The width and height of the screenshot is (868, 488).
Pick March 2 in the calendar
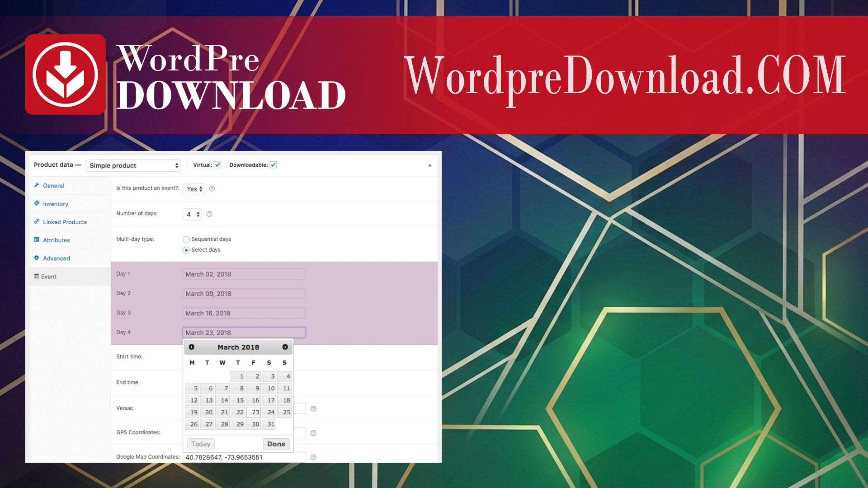click(x=254, y=376)
